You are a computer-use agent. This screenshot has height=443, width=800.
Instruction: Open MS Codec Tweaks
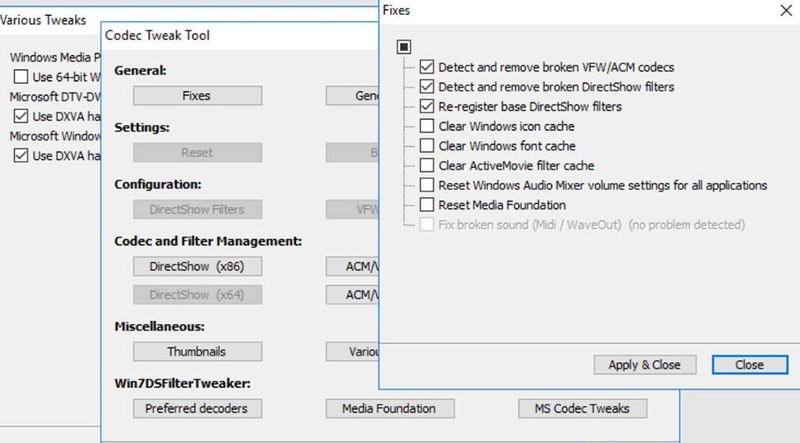click(582, 408)
